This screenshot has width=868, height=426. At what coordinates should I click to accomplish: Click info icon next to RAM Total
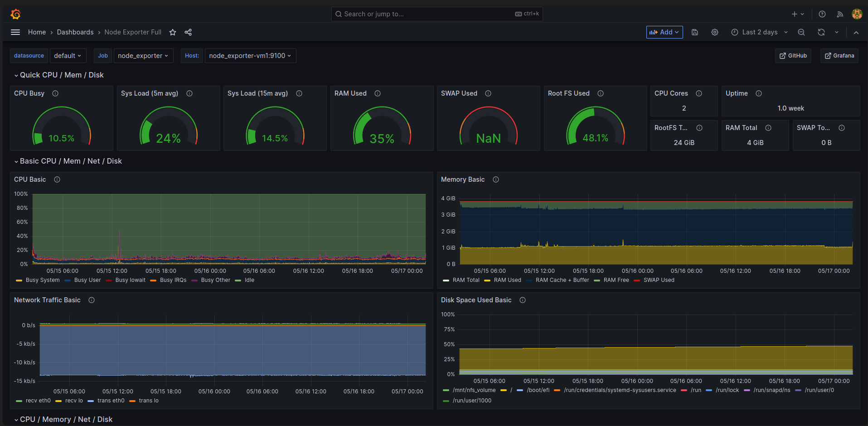pyautogui.click(x=768, y=128)
